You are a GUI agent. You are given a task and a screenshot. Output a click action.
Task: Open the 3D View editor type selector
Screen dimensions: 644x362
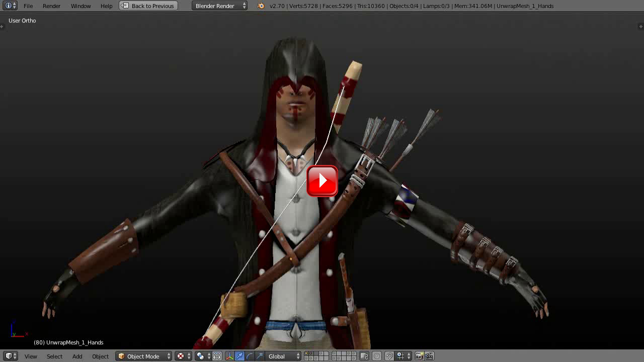11,356
